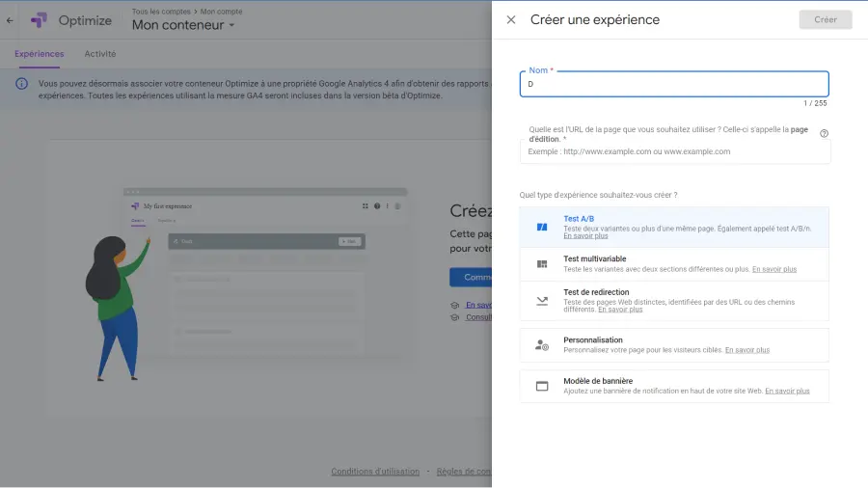Choose Test de redirection option

point(674,301)
